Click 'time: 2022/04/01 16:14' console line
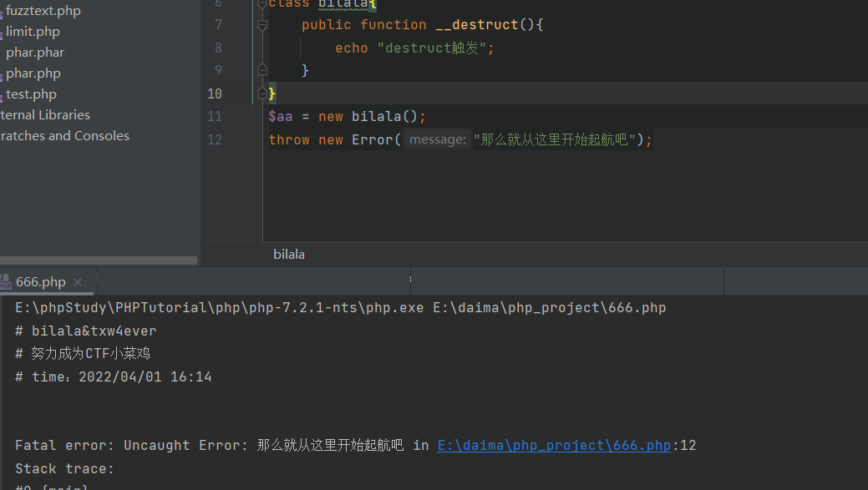Image resolution: width=868 pixels, height=490 pixels. 121,377
